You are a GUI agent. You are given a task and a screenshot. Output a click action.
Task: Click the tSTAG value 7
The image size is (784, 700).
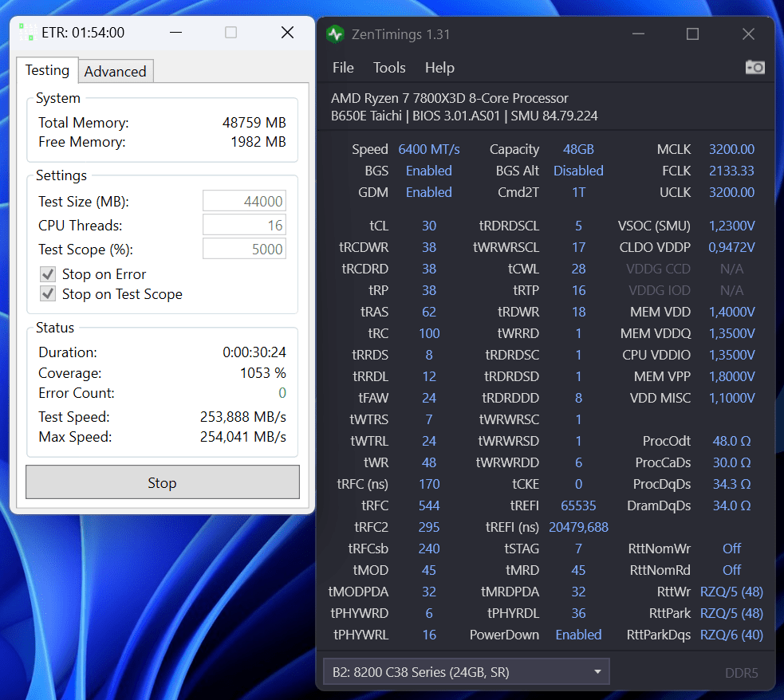578,549
